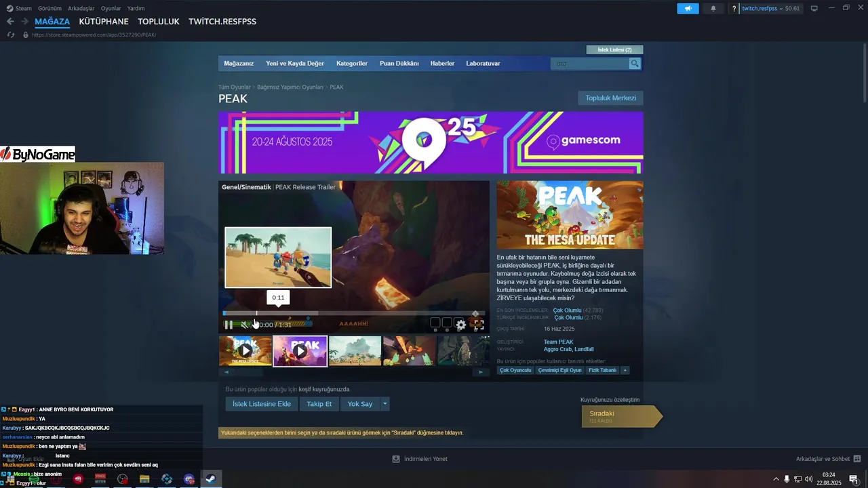Select the Çok Oyunculu tag
The image size is (868, 488).
515,371
